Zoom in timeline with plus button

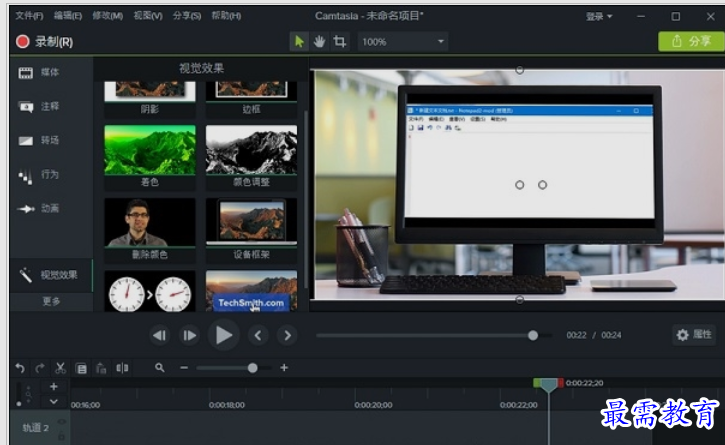284,368
